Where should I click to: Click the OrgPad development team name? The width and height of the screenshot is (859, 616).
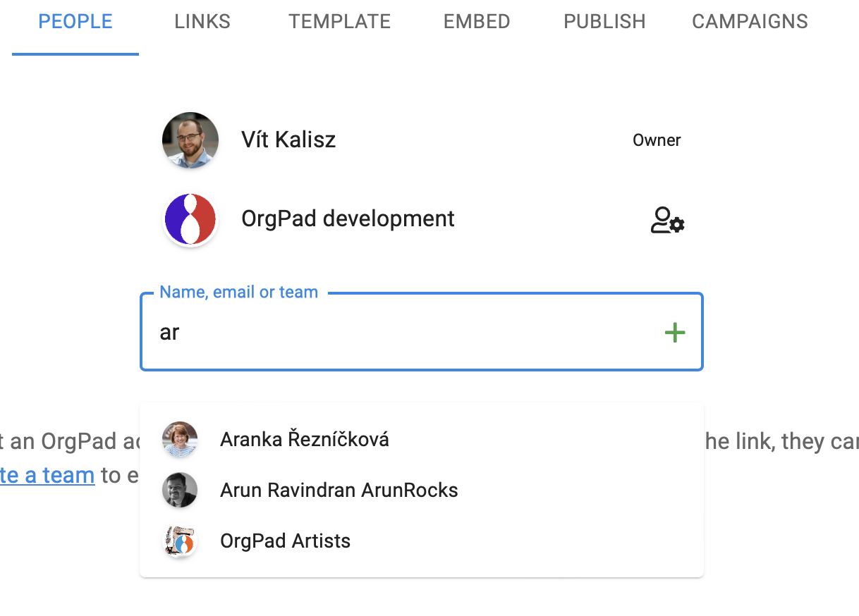[348, 219]
